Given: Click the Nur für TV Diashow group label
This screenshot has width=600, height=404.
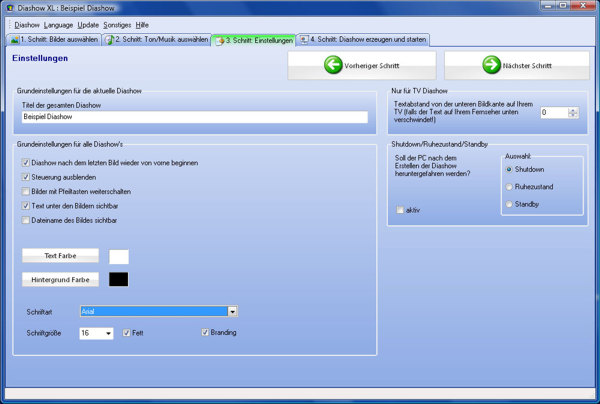Looking at the screenshot, I should 419,91.
